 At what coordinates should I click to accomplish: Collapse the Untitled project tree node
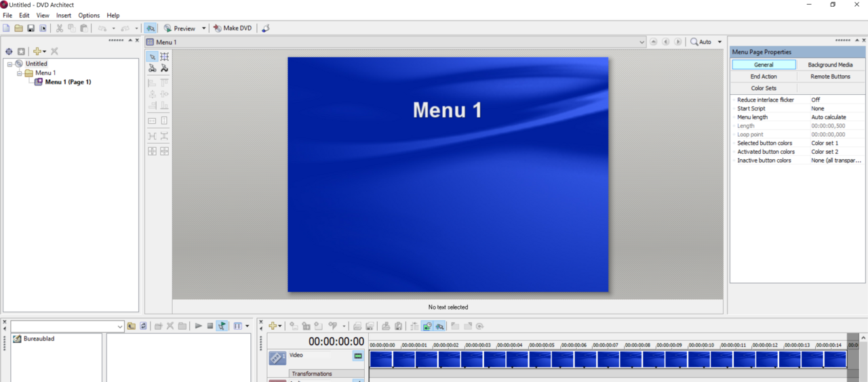[9, 64]
